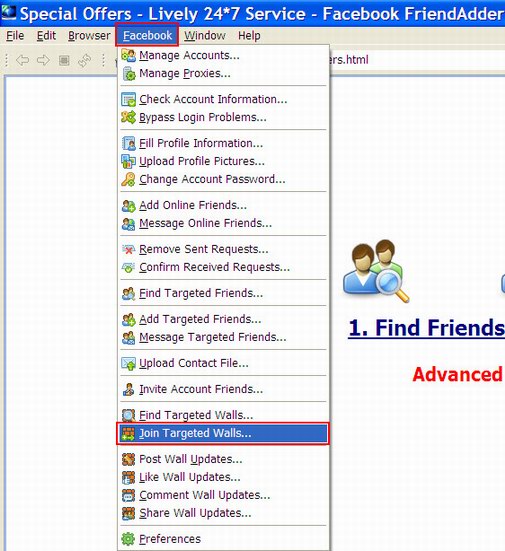This screenshot has width=505, height=551.
Task: Open the Help menu
Action: pyautogui.click(x=249, y=35)
